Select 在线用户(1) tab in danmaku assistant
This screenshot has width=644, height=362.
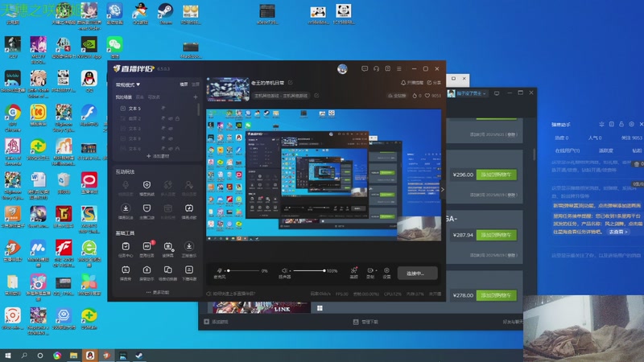(568, 150)
